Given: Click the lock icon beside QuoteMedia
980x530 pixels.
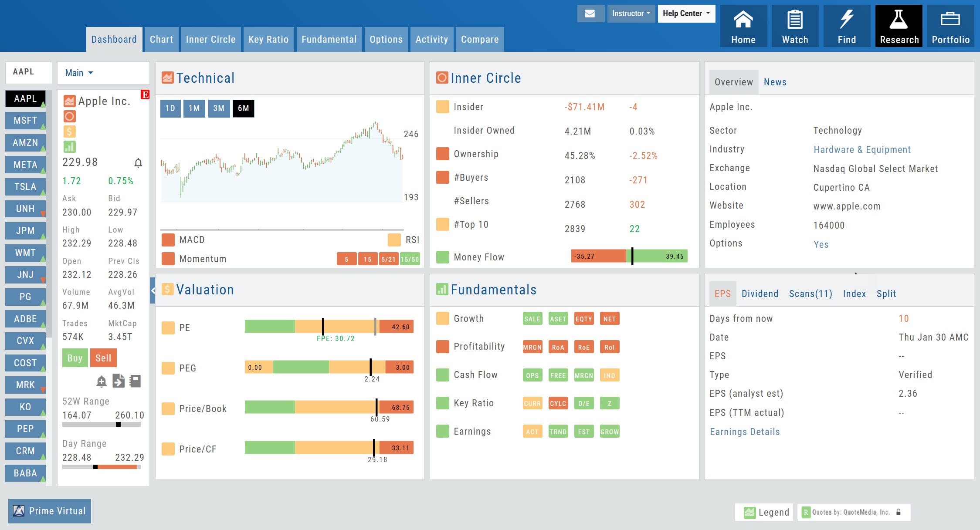Looking at the screenshot, I should [899, 512].
